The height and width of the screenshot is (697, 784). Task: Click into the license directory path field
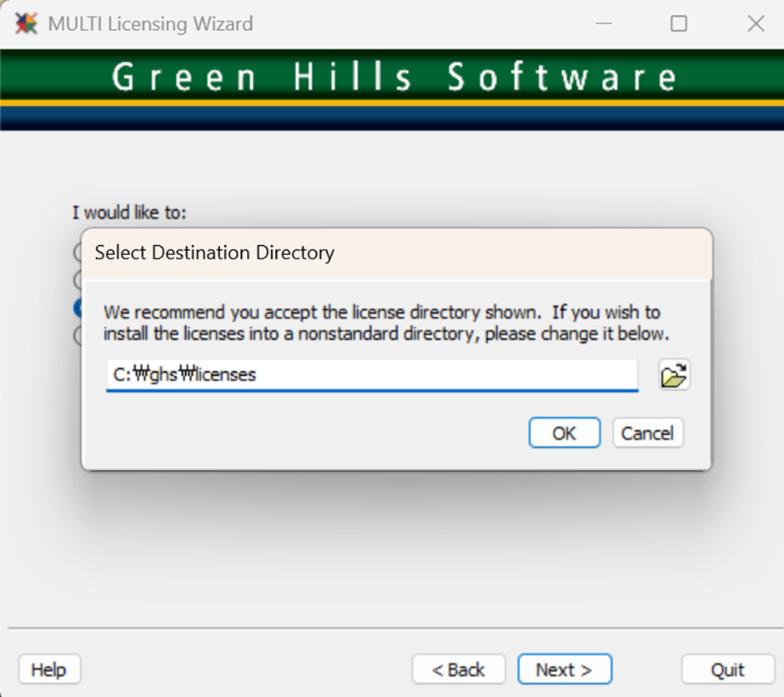pos(372,374)
